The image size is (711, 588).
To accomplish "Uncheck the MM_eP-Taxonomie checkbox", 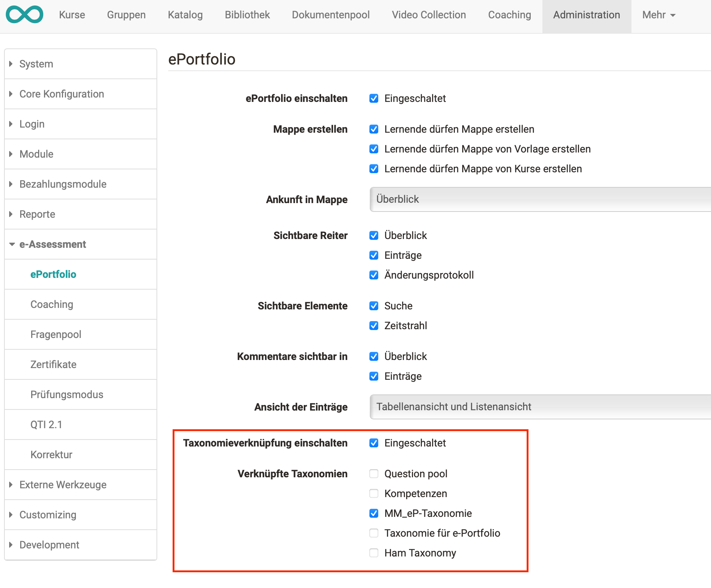I will click(x=374, y=513).
